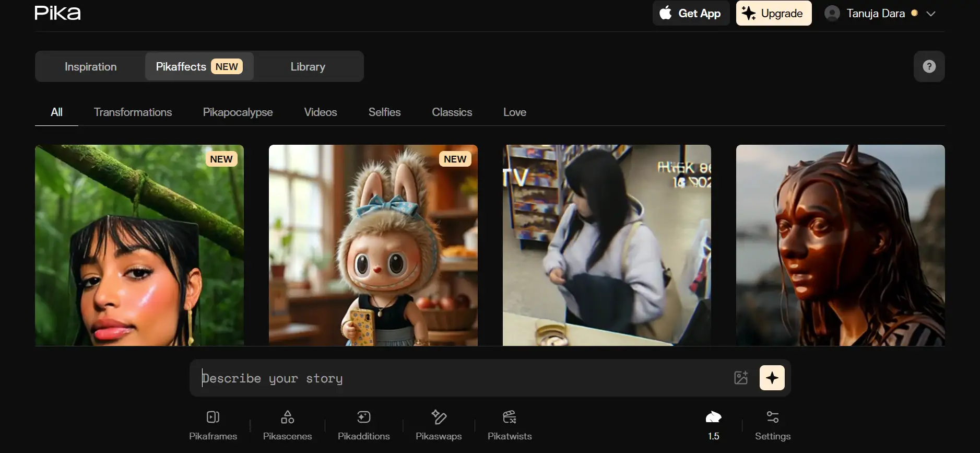Open the Get App button
The width and height of the screenshot is (980, 453).
coord(691,13)
